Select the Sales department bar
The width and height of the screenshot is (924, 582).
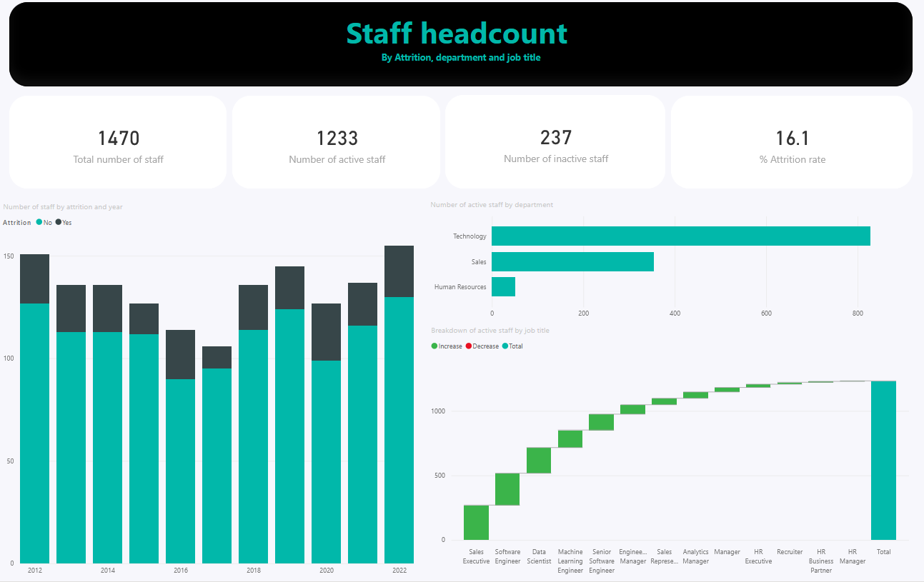[572, 261]
